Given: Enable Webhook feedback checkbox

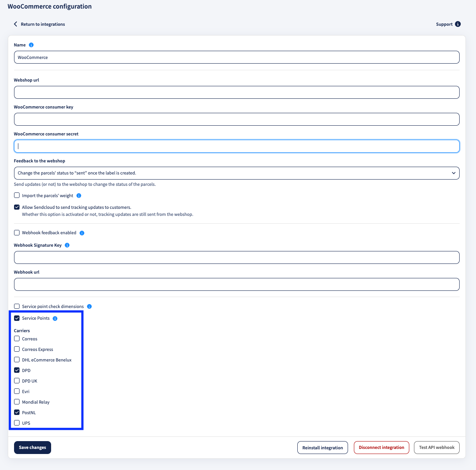Looking at the screenshot, I should [17, 233].
